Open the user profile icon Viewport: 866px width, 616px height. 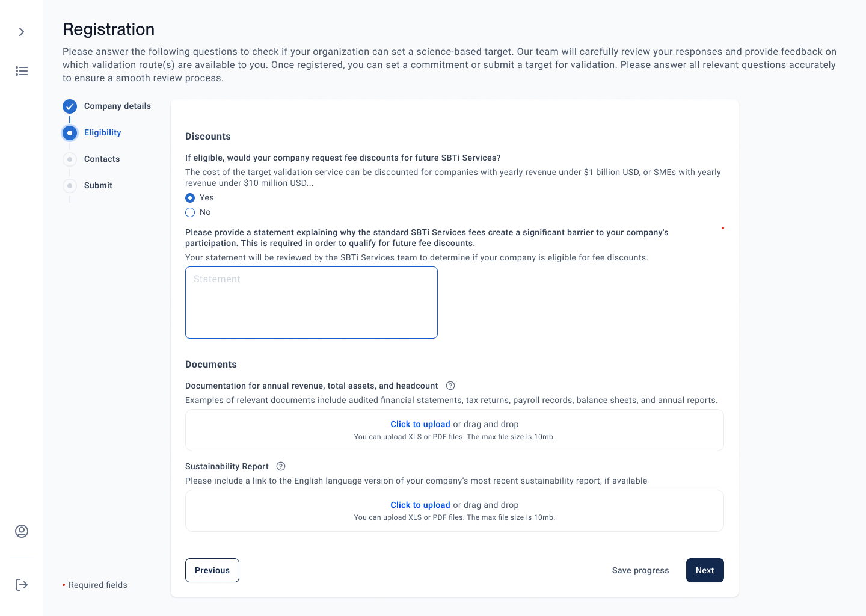tap(22, 531)
